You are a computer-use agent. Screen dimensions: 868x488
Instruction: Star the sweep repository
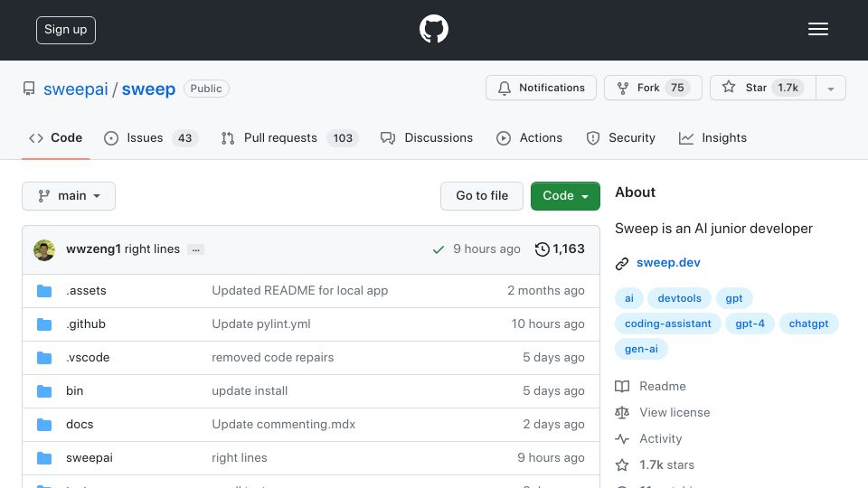click(x=763, y=88)
